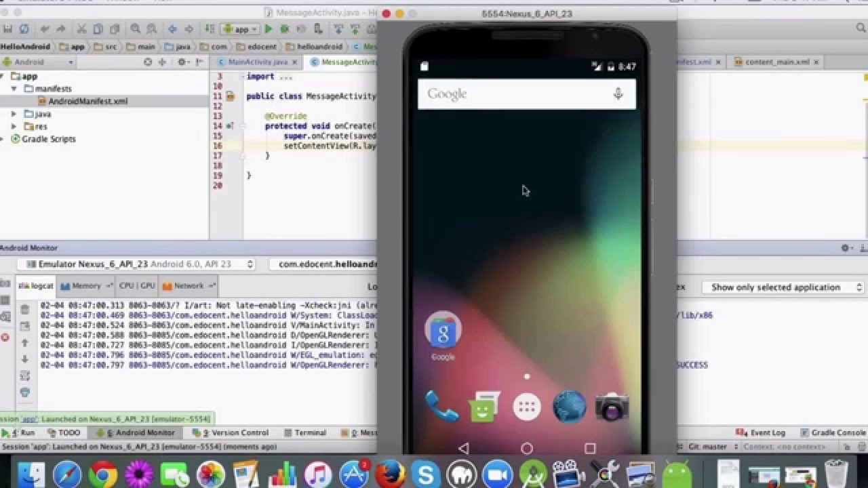Viewport: 868px width, 488px height.
Task: Tap the emulator Back navigation button
Action: [464, 448]
